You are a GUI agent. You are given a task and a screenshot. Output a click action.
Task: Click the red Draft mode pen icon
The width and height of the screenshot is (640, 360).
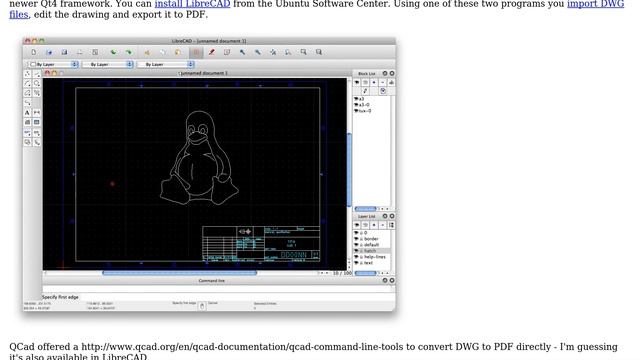click(x=212, y=52)
